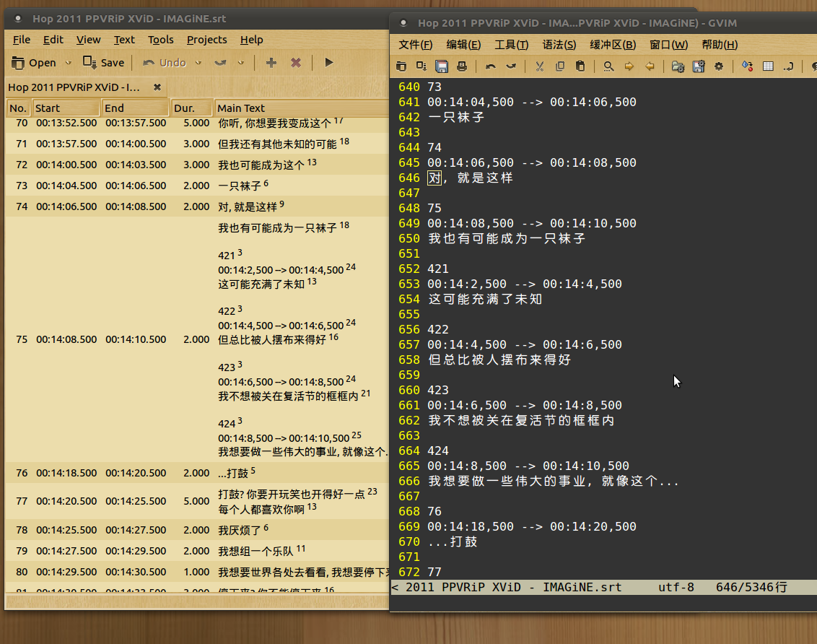This screenshot has width=817, height=644.
Task: Click the find magnifier icon in GVIM
Action: tap(608, 66)
